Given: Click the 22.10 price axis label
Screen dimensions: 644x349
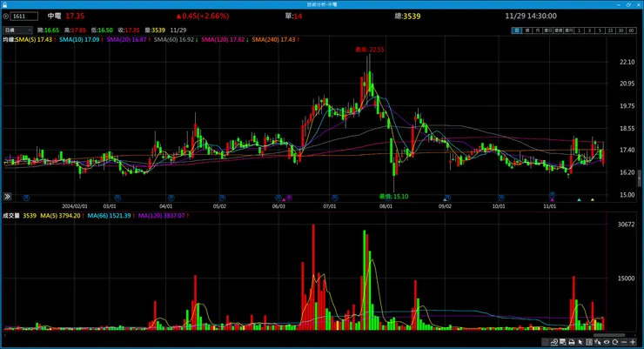Looking at the screenshot, I should coord(627,62).
